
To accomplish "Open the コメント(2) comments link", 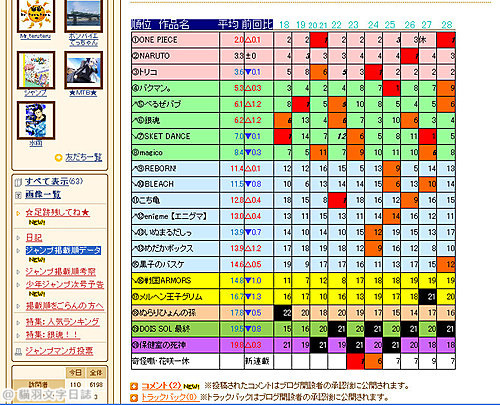I will coord(162,386).
